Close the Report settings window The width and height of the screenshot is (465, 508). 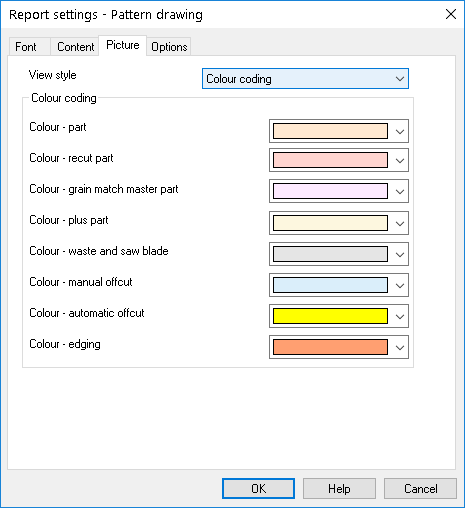451,14
